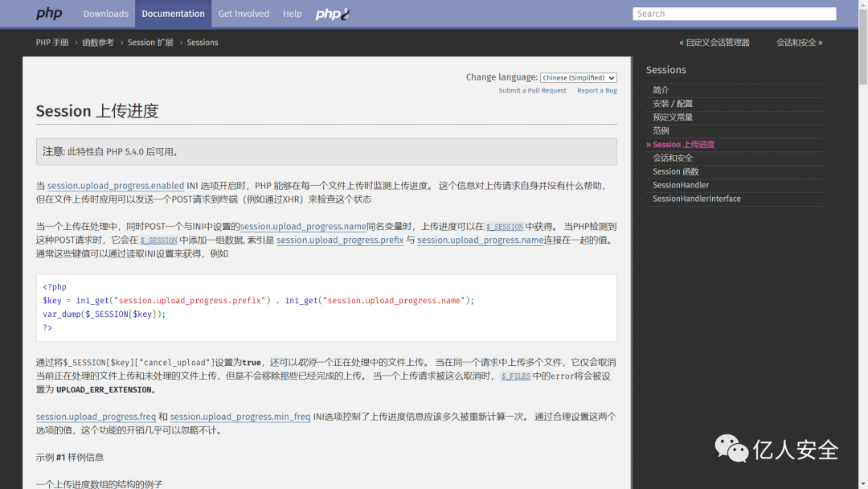Go to 函数参考 breadcrumb
Screen dimensions: 868x489
[x=98, y=43]
